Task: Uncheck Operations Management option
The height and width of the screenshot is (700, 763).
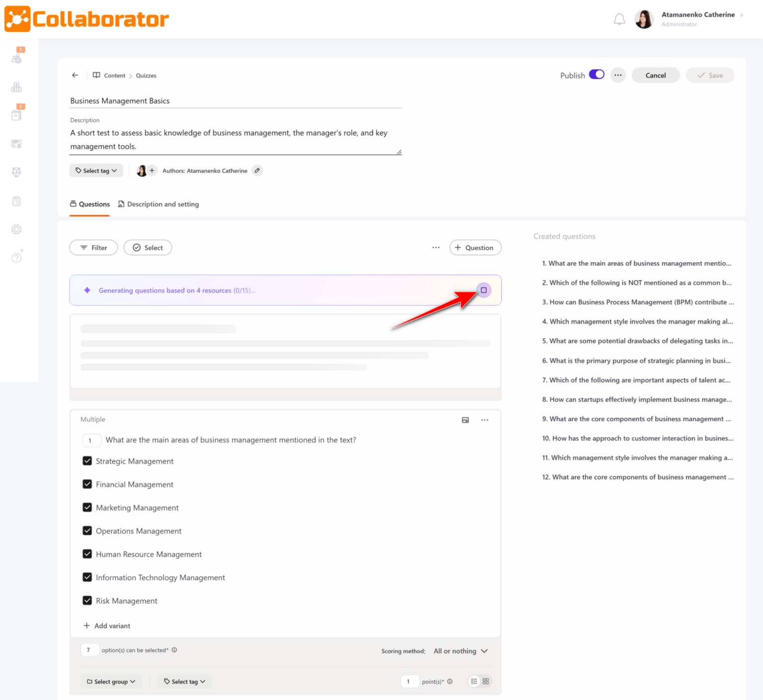Action: (87, 531)
